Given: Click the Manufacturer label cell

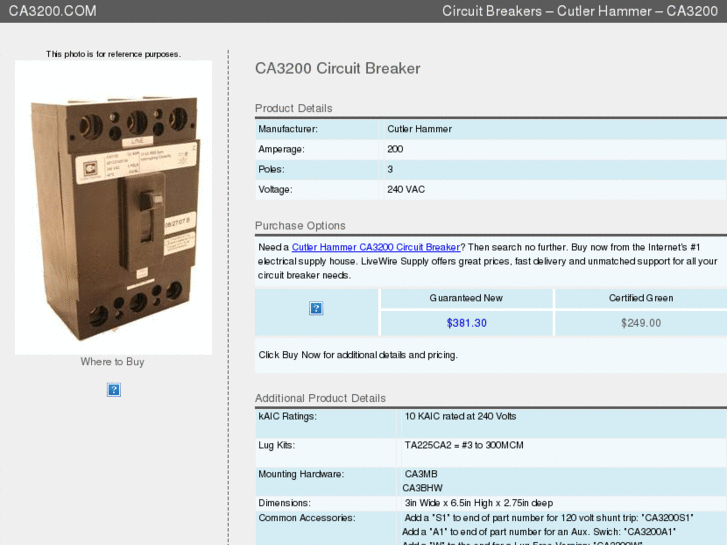Looking at the screenshot, I should [317, 129].
